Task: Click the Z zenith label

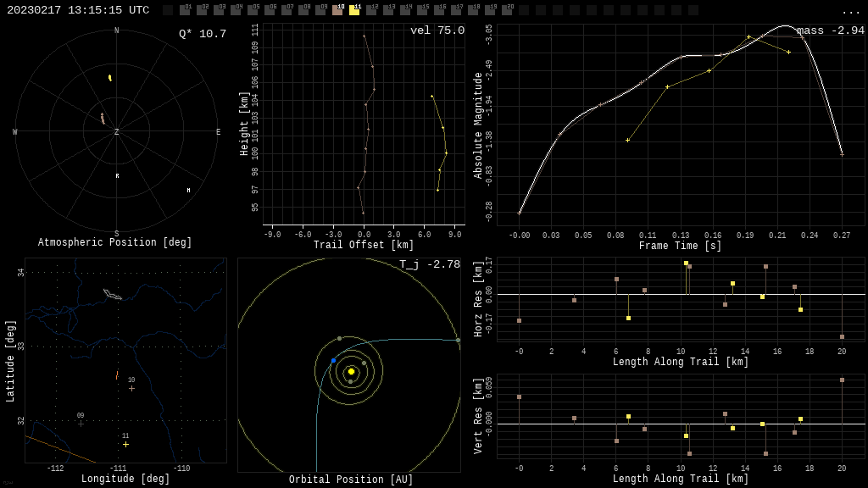Action: tap(116, 132)
